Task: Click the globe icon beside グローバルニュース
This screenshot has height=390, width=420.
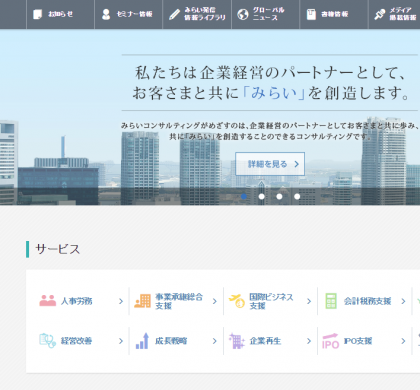Action: (x=243, y=14)
